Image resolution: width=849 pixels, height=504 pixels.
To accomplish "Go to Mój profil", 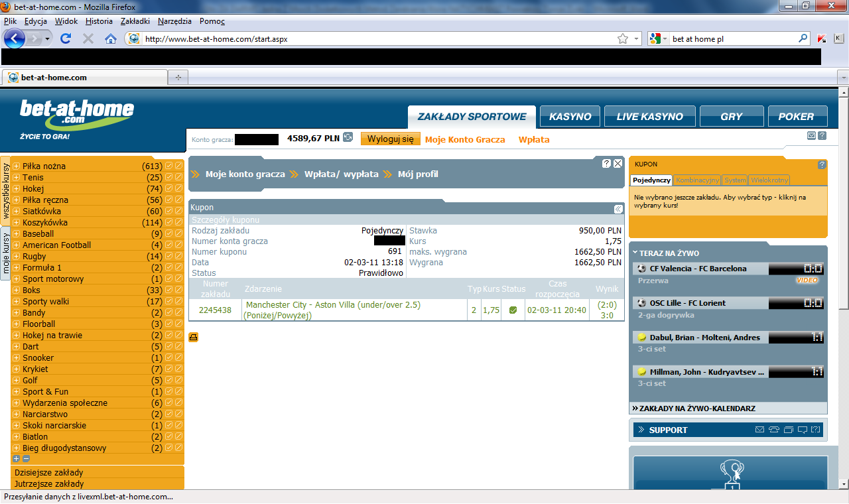I will pyautogui.click(x=418, y=174).
